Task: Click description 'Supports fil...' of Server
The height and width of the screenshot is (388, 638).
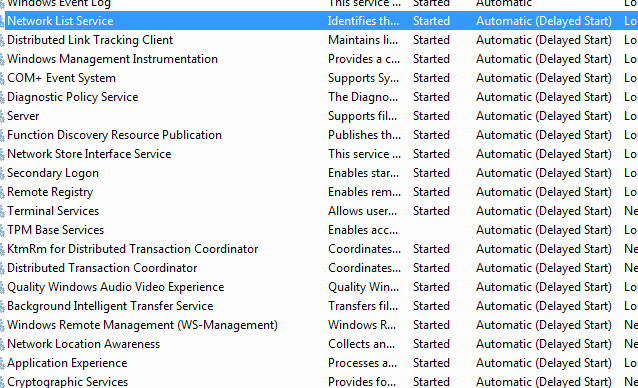Action: [x=362, y=116]
